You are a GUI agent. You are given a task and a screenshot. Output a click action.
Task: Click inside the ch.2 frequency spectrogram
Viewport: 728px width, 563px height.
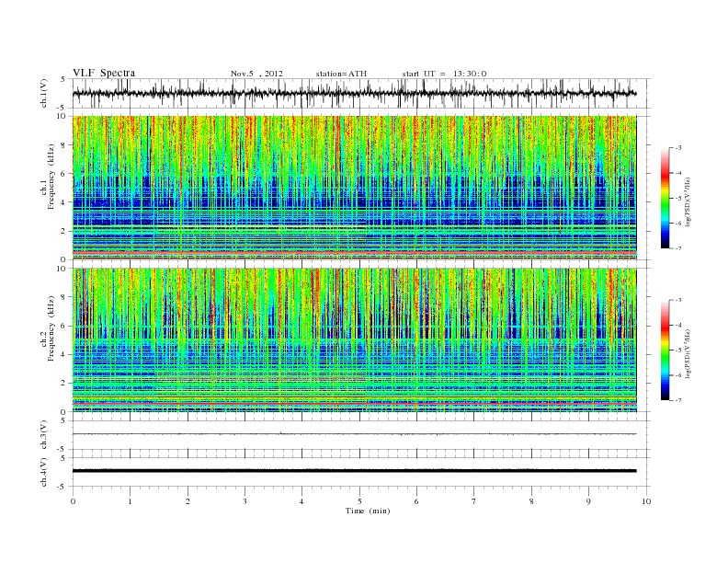pos(354,339)
